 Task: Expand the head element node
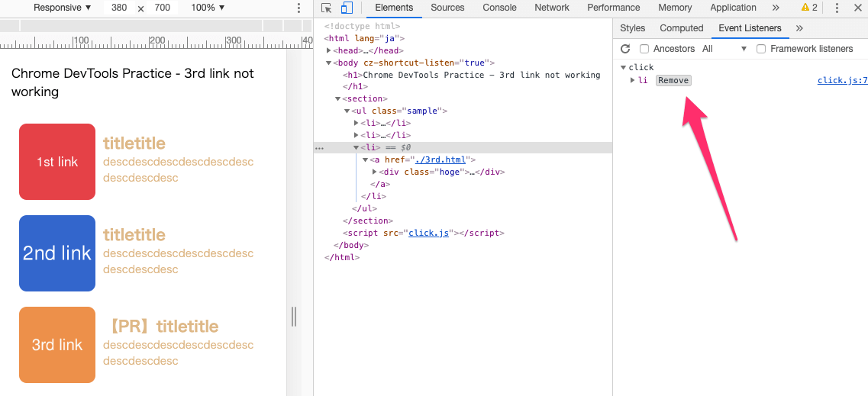click(329, 50)
